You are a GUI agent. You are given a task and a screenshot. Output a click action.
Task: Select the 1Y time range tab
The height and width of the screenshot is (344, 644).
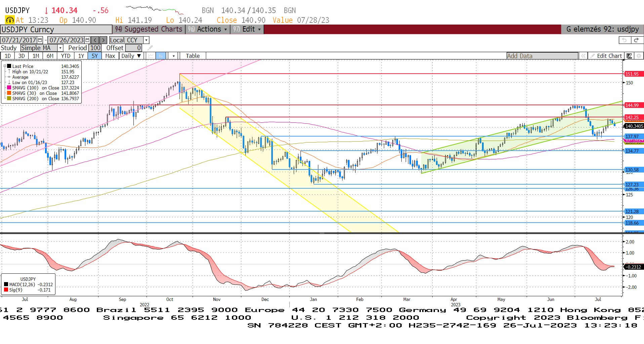(81, 56)
